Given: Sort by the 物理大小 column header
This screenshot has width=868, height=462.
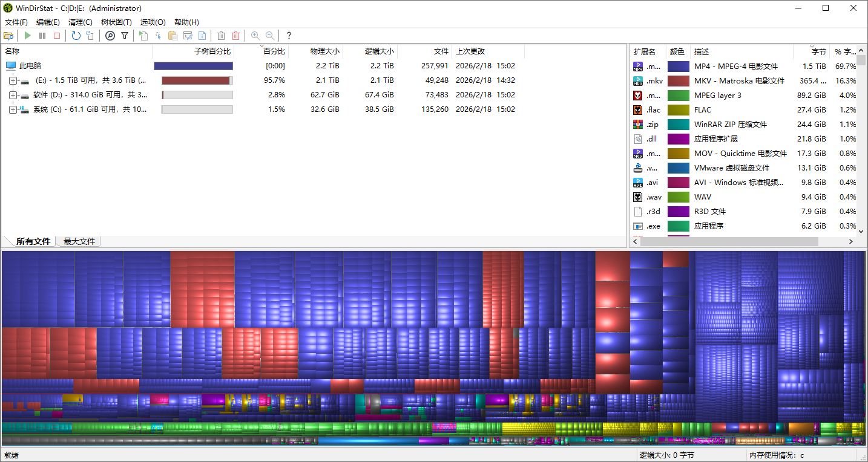Looking at the screenshot, I should click(324, 51).
